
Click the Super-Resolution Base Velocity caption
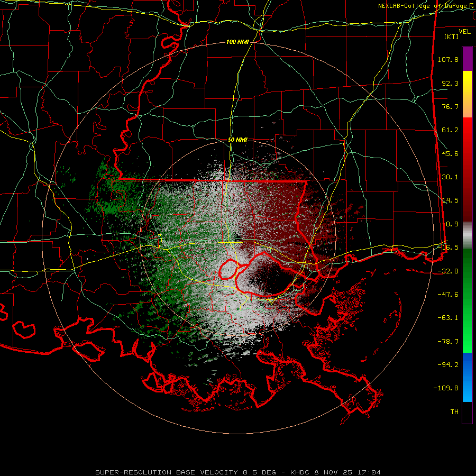pyautogui.click(x=237, y=472)
